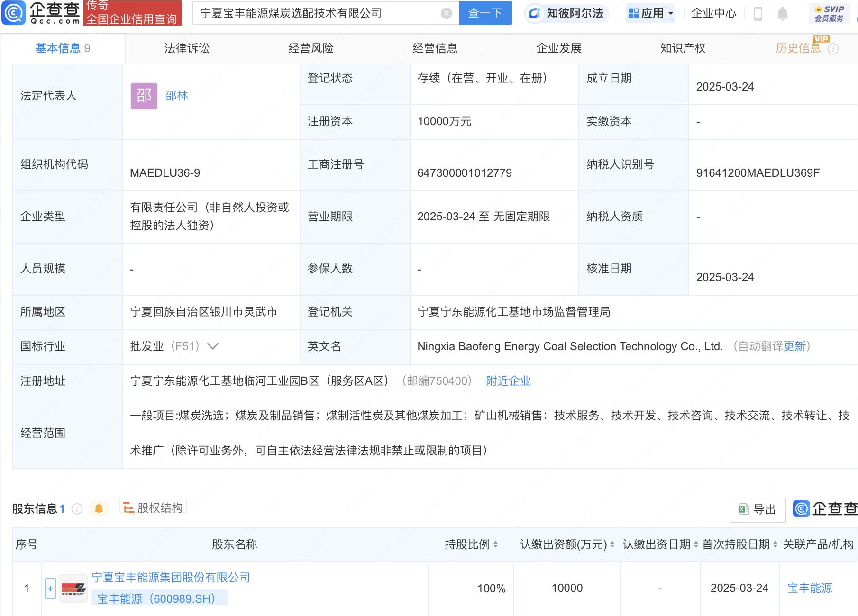The height and width of the screenshot is (616, 858).
Task: Click the 查一下 search button
Action: click(485, 13)
